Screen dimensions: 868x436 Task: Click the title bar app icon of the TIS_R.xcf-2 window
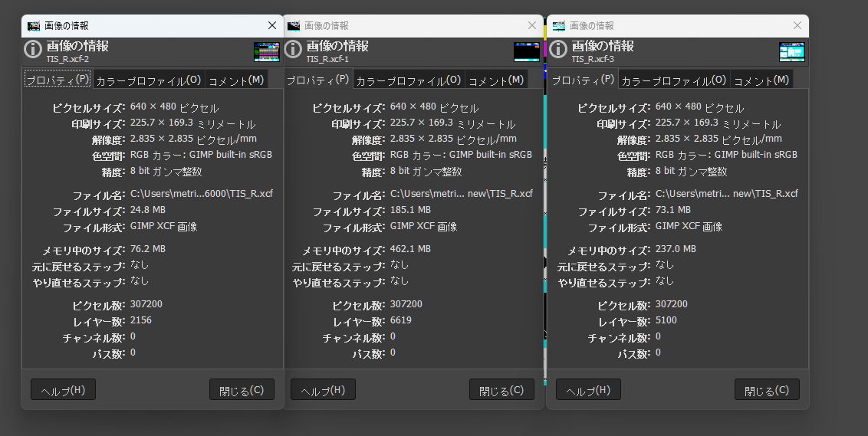(x=34, y=26)
